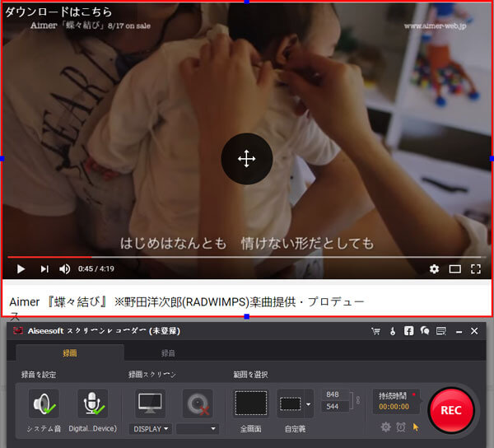This screenshot has width=494, height=448.
Task: Expand the custom area size dropdown arrow
Action: click(x=309, y=404)
